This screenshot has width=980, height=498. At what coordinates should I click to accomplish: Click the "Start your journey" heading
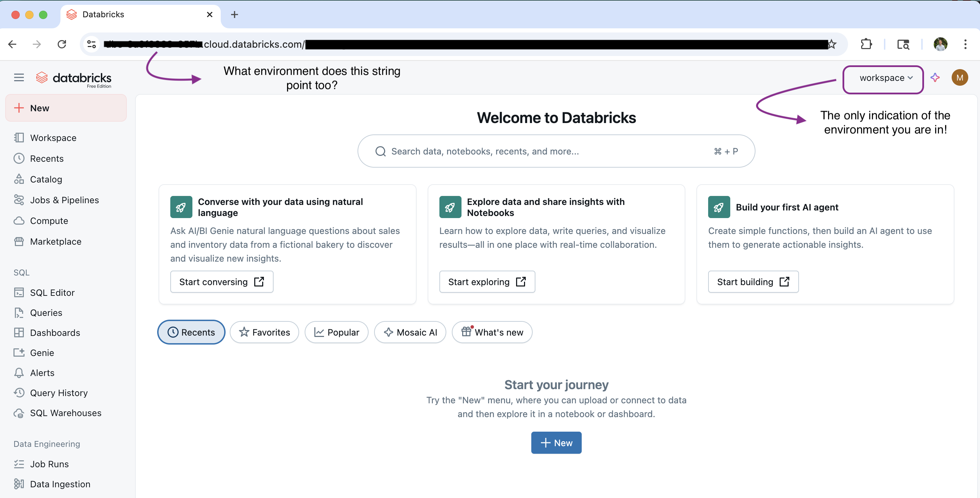(x=556, y=385)
